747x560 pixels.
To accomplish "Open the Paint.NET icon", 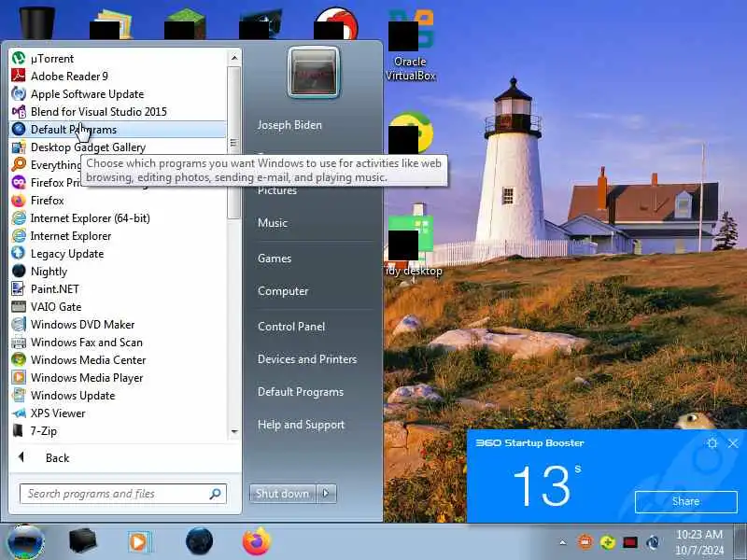I will (19, 288).
